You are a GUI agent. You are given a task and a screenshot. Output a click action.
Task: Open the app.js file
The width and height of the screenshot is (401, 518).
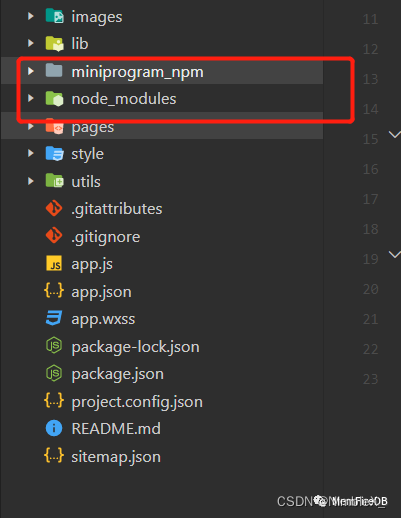pyautogui.click(x=92, y=265)
